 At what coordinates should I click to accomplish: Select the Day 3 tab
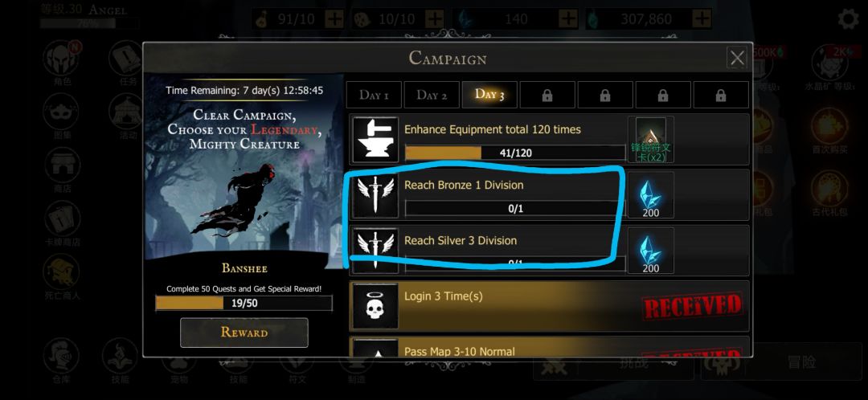coord(489,95)
